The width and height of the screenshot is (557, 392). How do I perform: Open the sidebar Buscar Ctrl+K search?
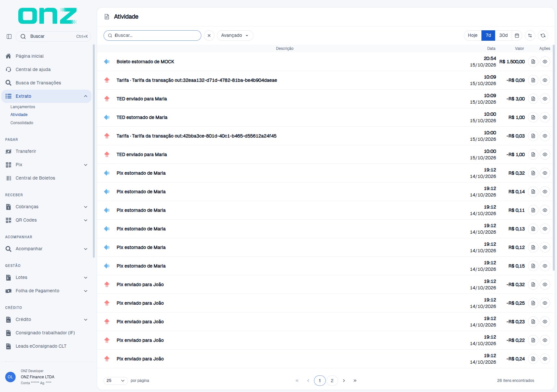(x=53, y=36)
